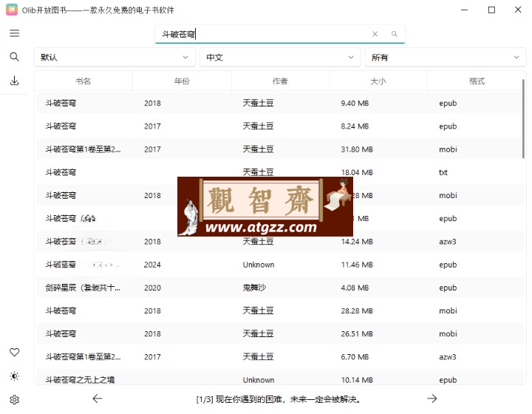The image size is (532, 414).
Task: Sort by the 年份 column header
Action: [x=182, y=81]
